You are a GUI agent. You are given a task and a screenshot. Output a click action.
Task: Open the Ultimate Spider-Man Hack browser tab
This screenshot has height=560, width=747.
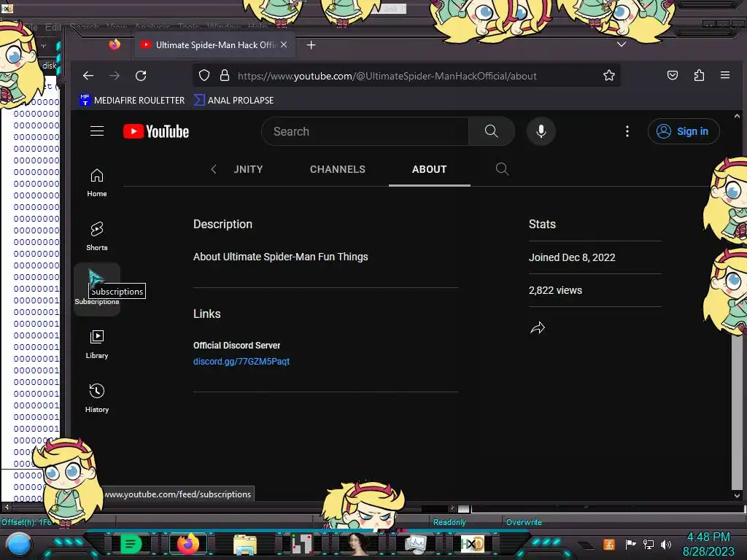tap(215, 44)
